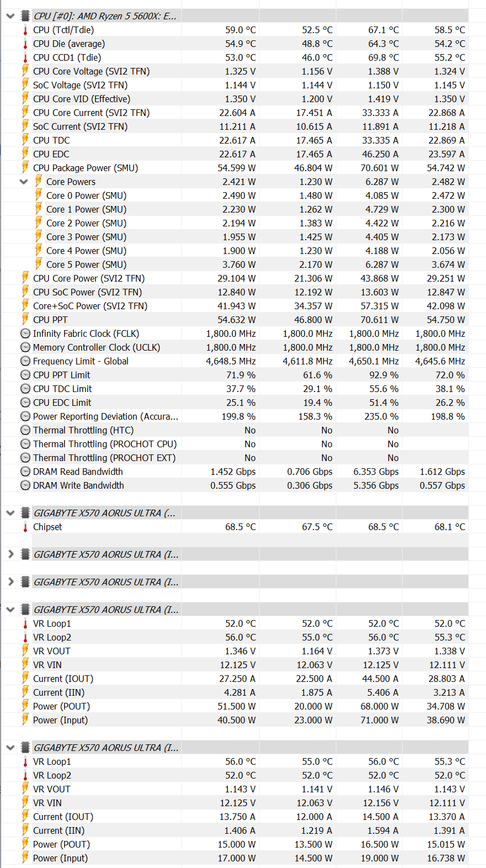Collapse the Core Powers group
Image resolution: width=486 pixels, height=868 pixels.
[24, 182]
